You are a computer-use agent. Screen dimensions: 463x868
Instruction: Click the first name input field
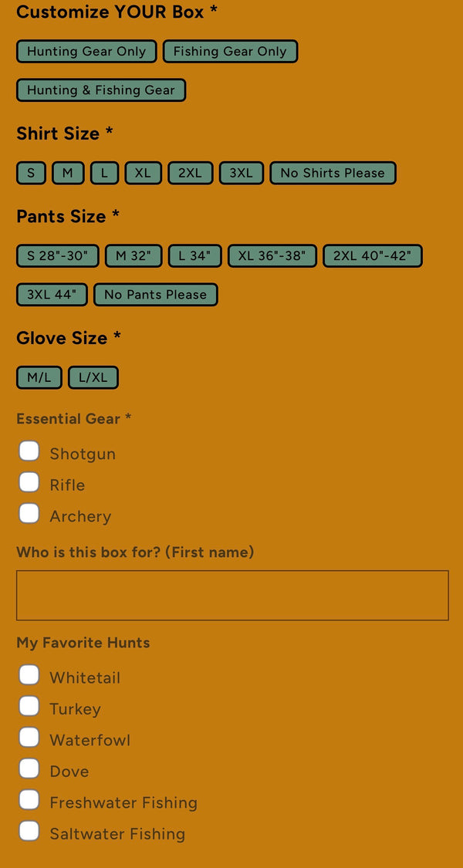(x=232, y=596)
